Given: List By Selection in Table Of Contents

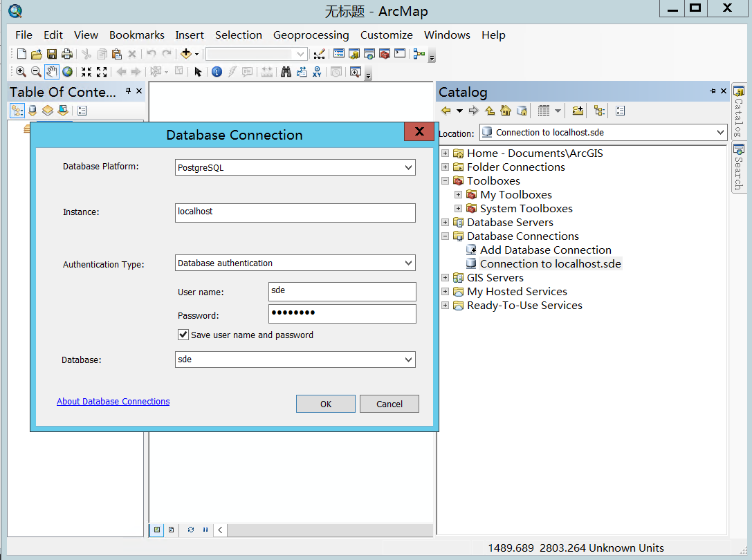Looking at the screenshot, I should pos(63,111).
